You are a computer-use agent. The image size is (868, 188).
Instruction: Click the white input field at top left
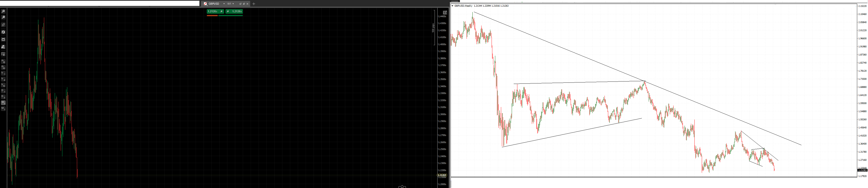pyautogui.click(x=100, y=3)
